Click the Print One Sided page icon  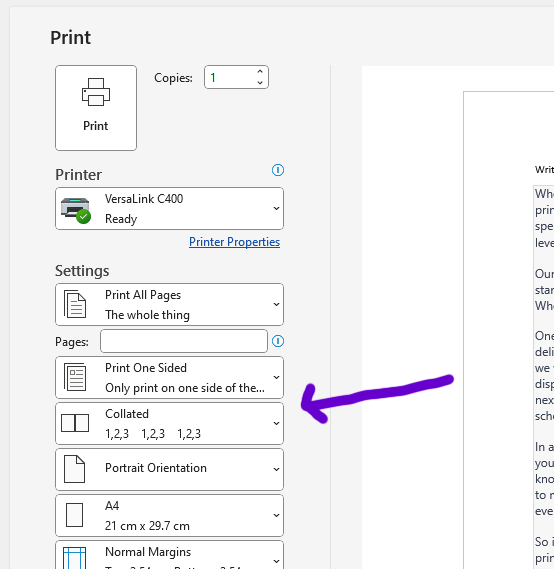[75, 377]
